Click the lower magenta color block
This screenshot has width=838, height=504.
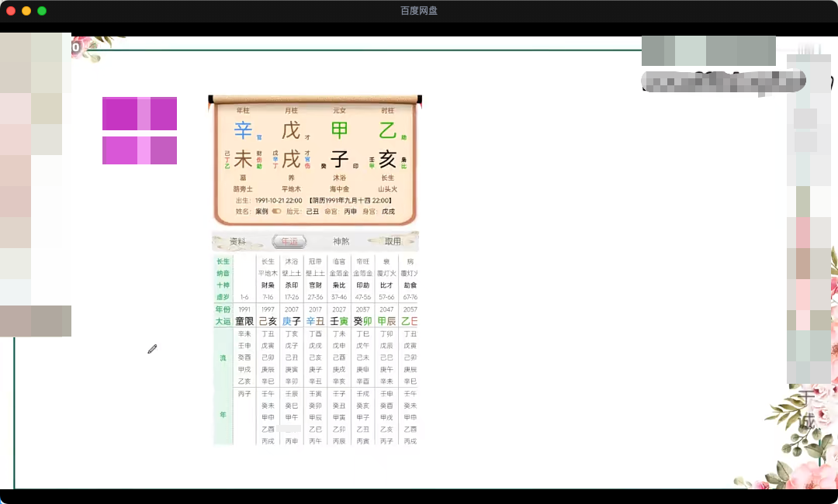point(140,150)
